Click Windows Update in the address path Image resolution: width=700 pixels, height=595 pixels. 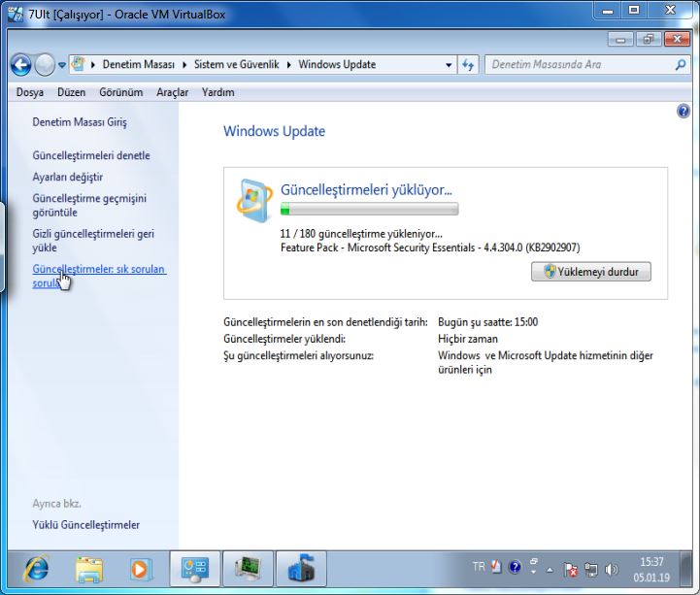click(337, 65)
